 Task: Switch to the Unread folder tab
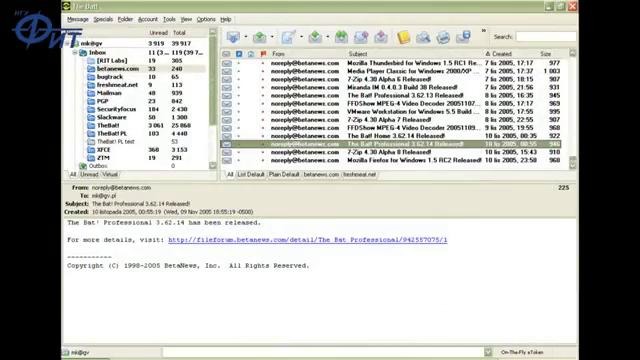pos(89,175)
